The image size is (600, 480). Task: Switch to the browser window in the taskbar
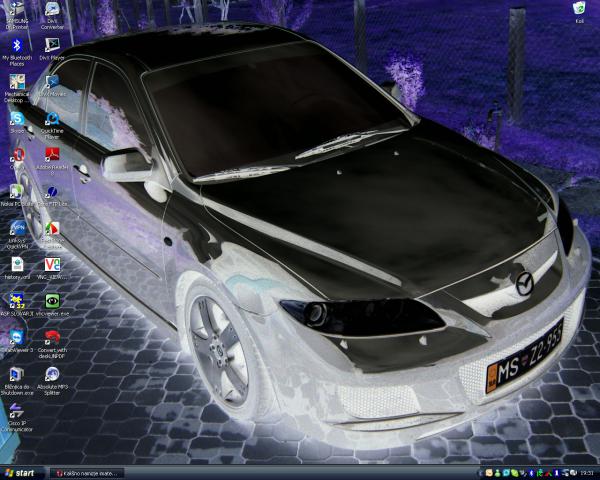[90, 472]
